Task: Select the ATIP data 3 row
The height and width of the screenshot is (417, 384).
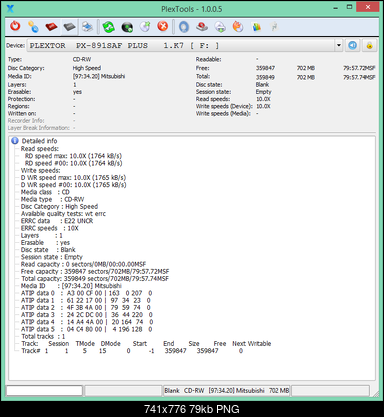Action: click(x=87, y=315)
